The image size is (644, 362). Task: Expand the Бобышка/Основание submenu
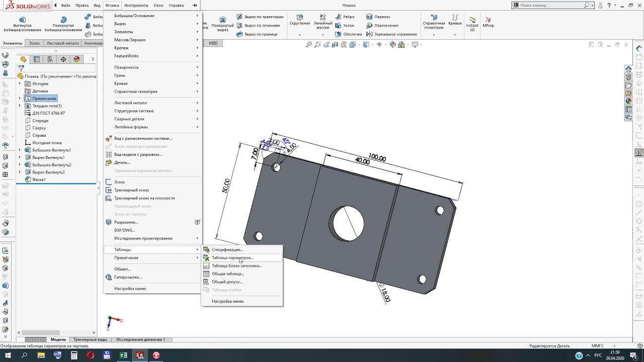(152, 16)
